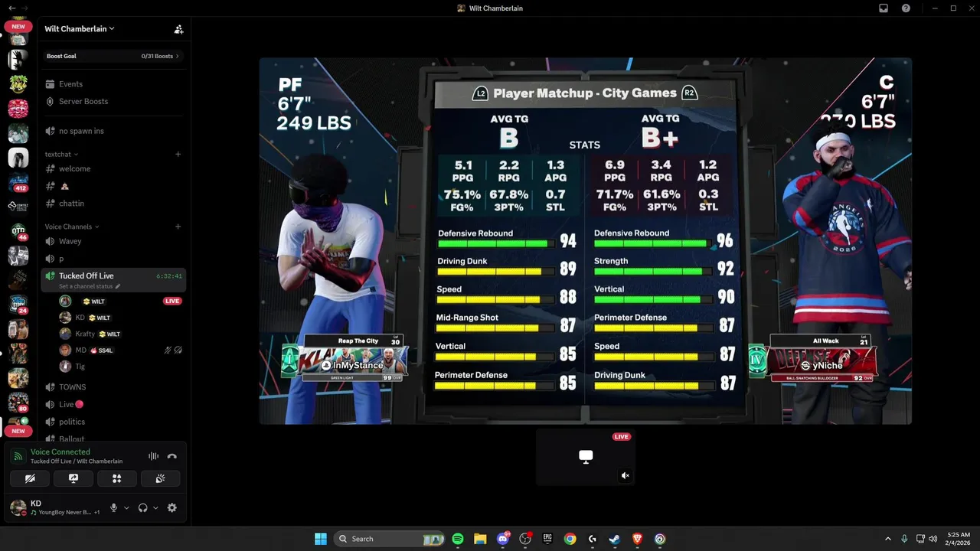The width and height of the screenshot is (980, 551).
Task: Edit Set a channel status
Action: pos(90,286)
